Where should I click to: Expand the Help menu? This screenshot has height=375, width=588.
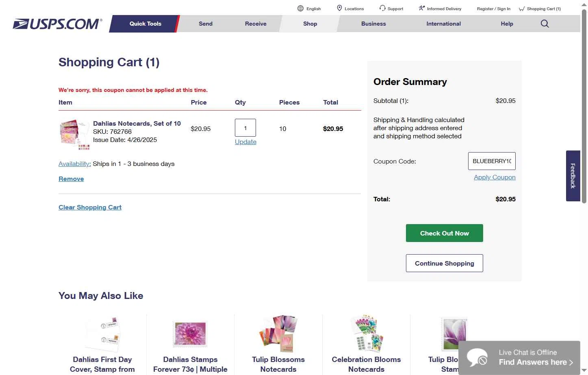click(x=507, y=24)
